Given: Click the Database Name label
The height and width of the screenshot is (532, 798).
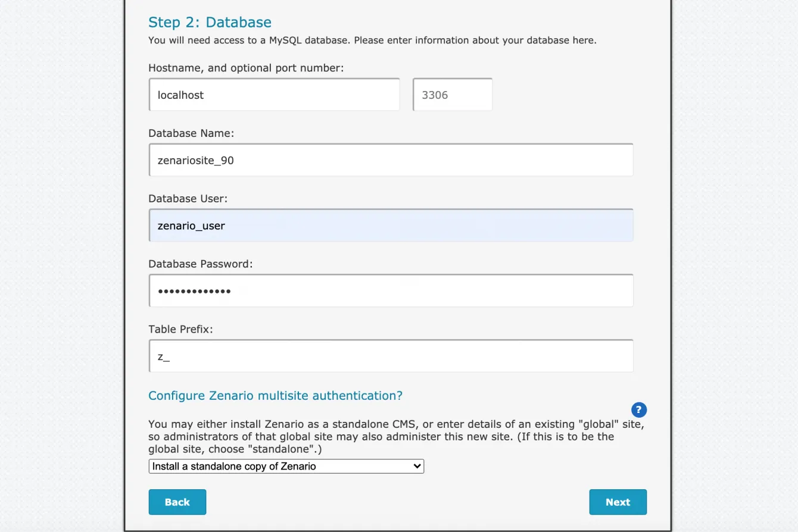Looking at the screenshot, I should 191,133.
